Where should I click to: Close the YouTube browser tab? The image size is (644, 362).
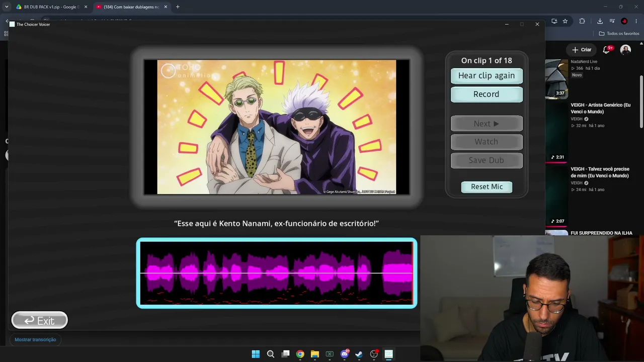[167, 7]
